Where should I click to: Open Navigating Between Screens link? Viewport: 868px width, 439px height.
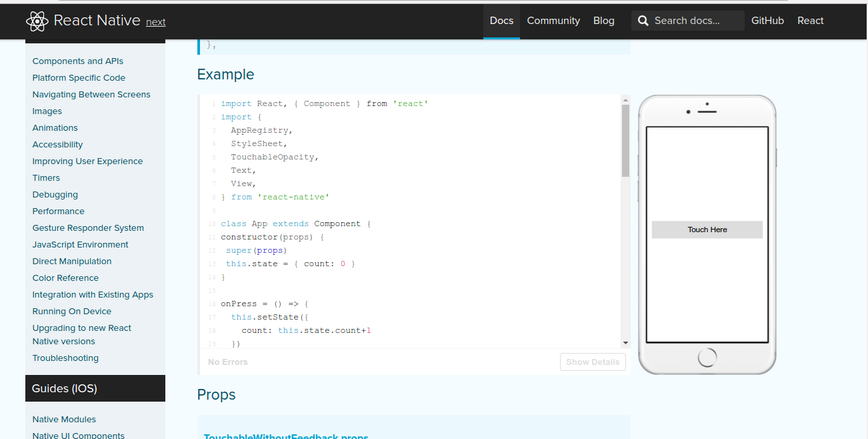(91, 95)
